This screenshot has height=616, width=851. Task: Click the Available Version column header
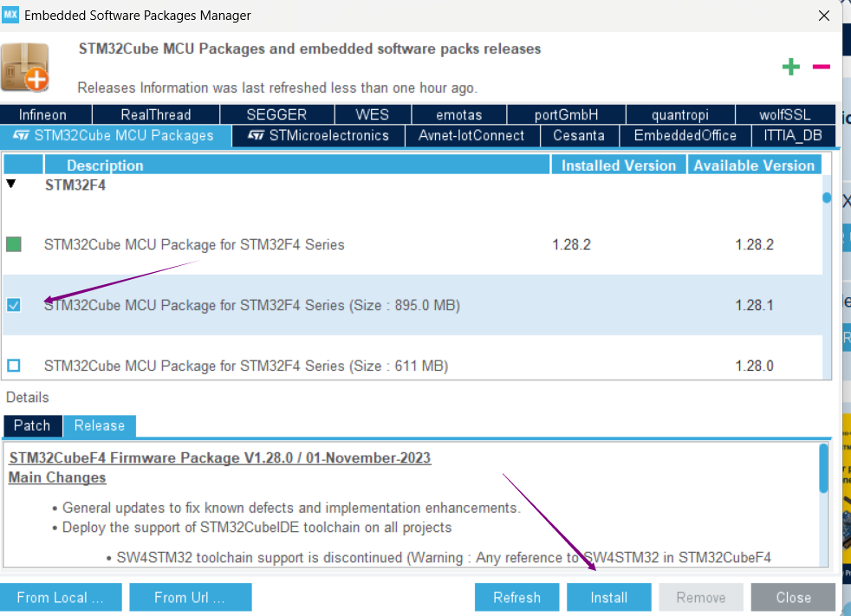coord(754,165)
